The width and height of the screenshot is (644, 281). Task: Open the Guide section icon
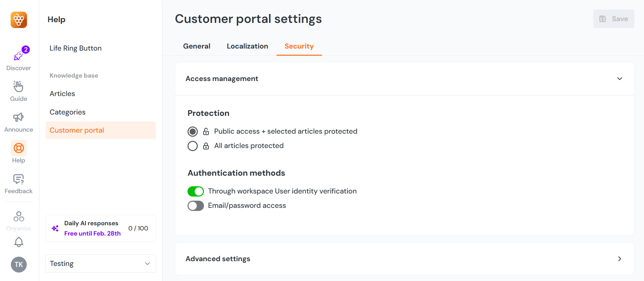[18, 87]
